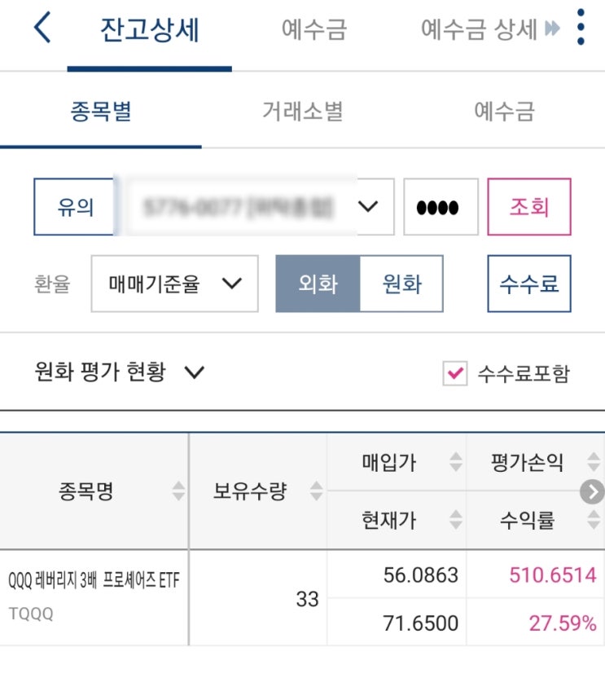
Task: Switch to the 거래소별 tab
Action: click(302, 112)
